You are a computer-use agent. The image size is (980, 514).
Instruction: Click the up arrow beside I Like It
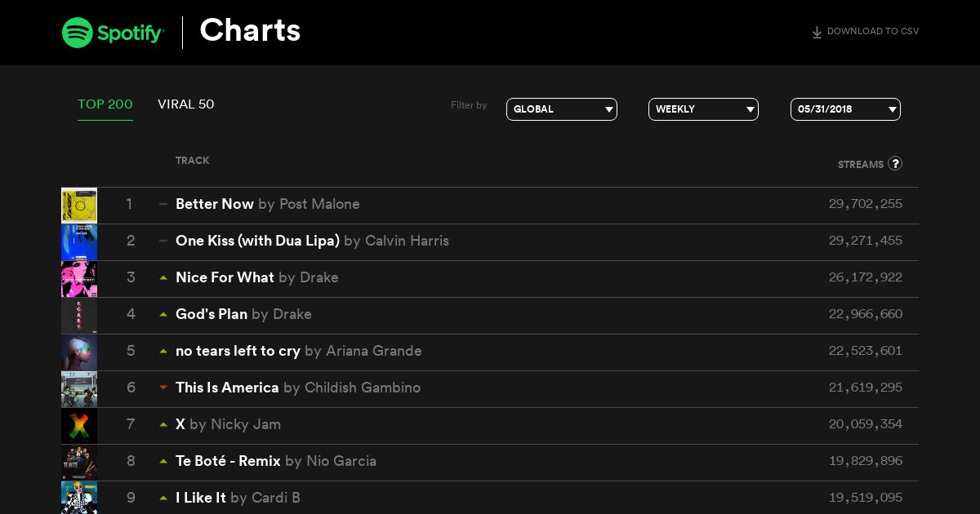163,498
